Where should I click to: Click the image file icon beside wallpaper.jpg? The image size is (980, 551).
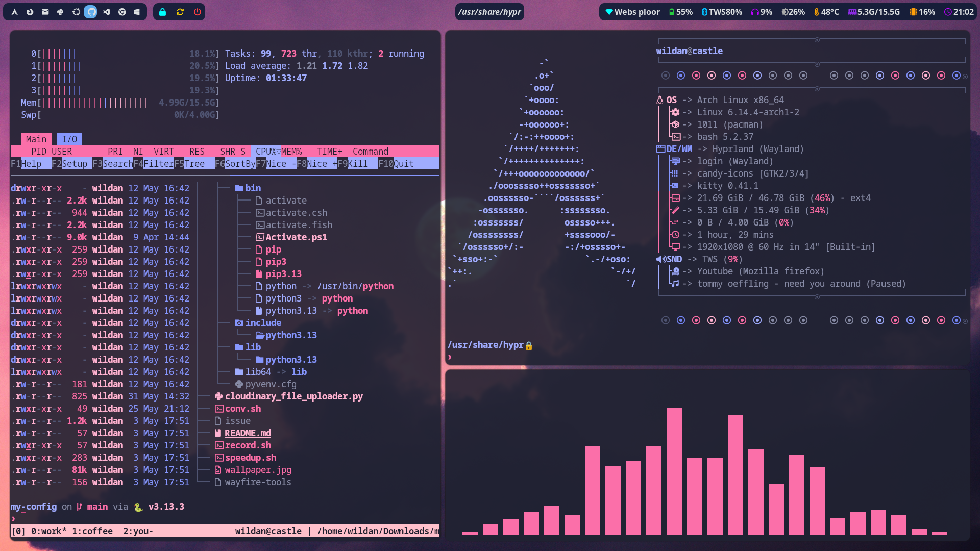tap(218, 470)
